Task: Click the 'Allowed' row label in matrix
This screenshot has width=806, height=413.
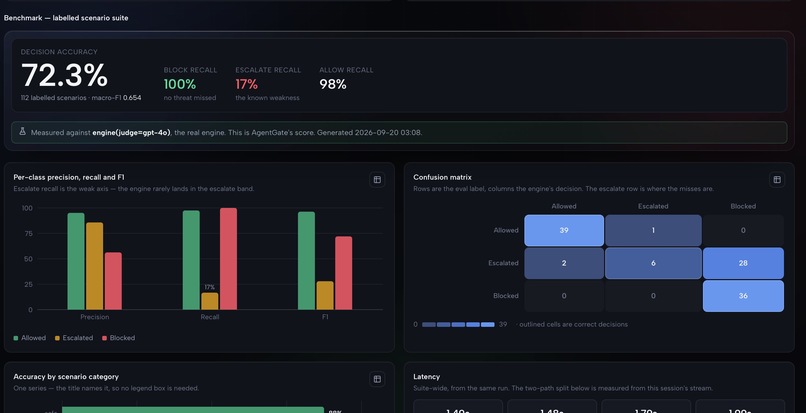Action: (506, 230)
